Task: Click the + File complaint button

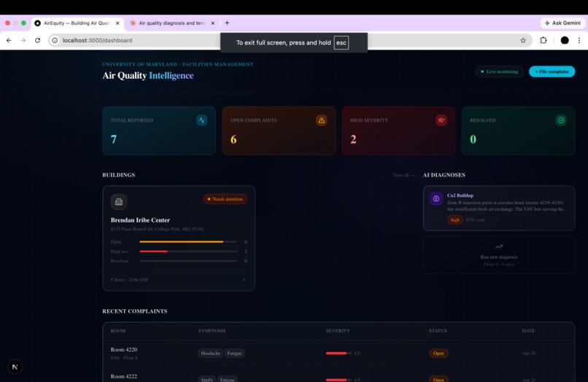Action: 552,71
